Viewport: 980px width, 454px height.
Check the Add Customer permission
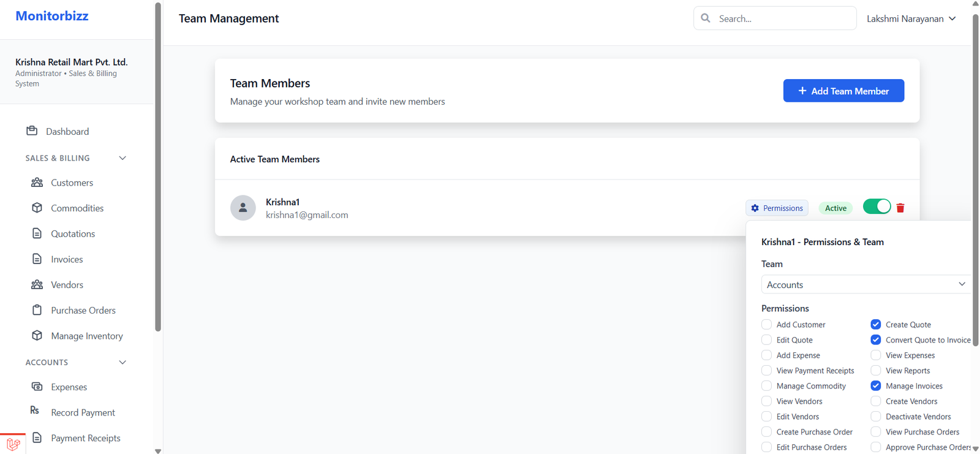click(x=767, y=325)
